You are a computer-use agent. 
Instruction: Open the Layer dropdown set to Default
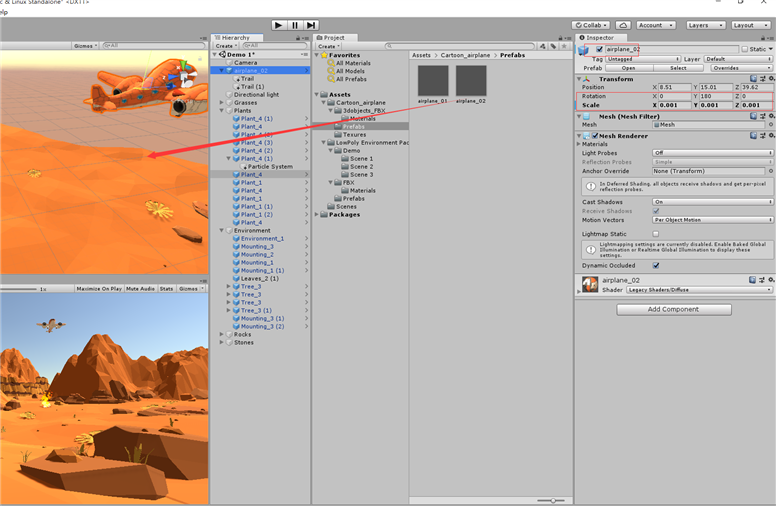pos(738,59)
